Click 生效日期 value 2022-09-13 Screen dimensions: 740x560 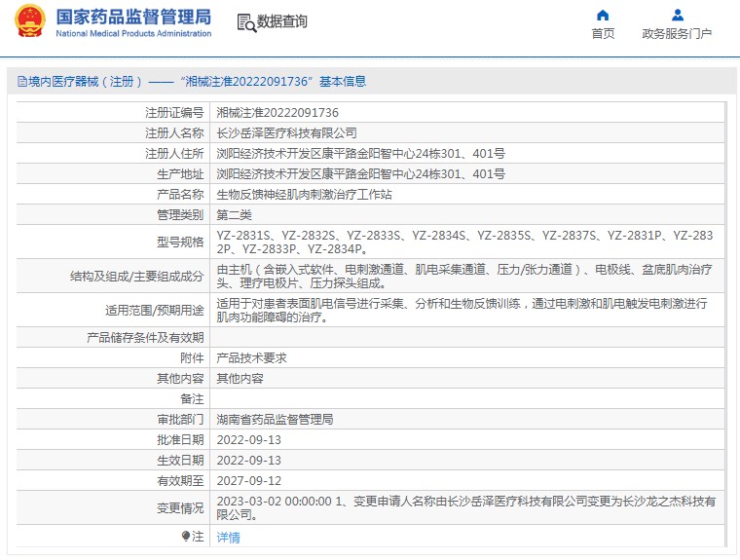click(248, 460)
